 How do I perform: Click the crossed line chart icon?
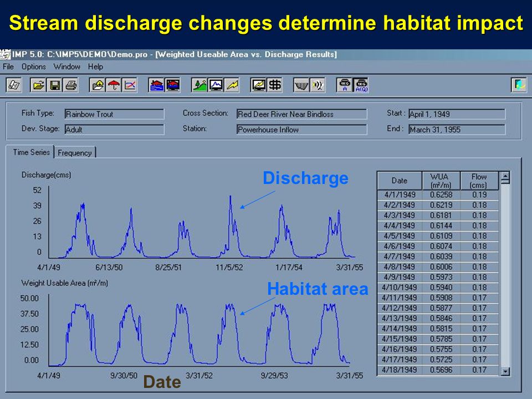pyautogui.click(x=130, y=85)
